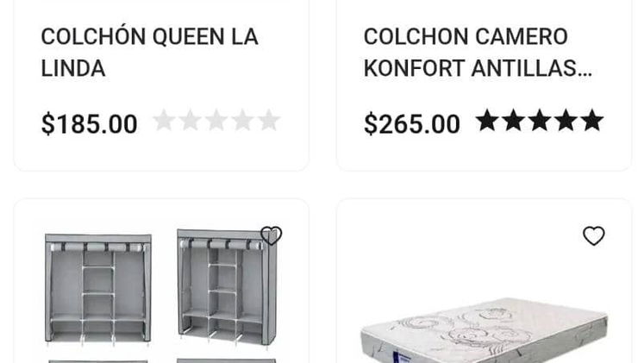Click fourth filled star of Konfort Antillas

[x=566, y=121]
